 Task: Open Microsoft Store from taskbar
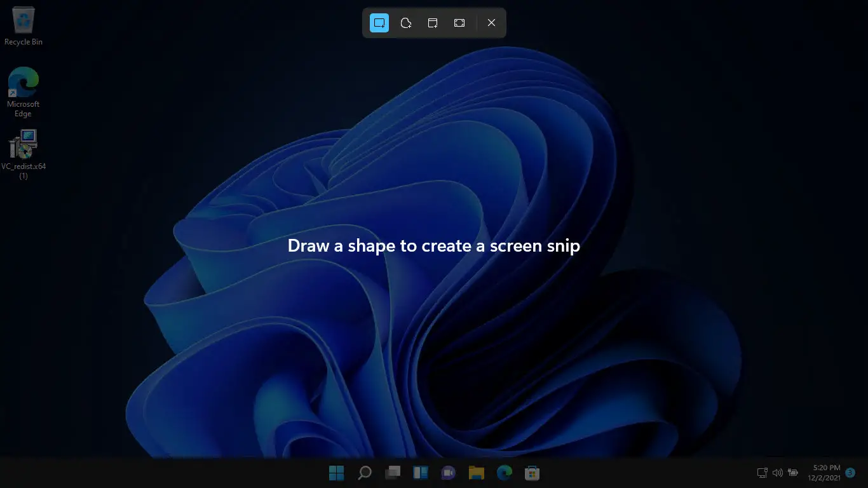tap(532, 473)
